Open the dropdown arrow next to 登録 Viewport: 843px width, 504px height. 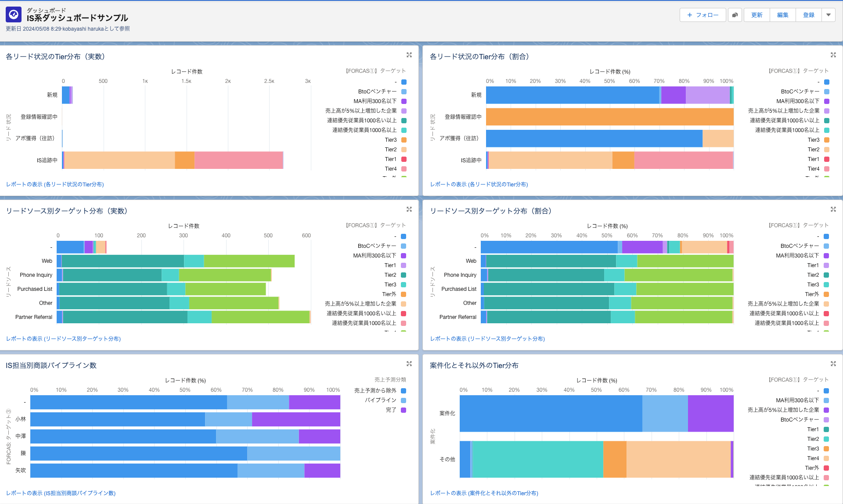(829, 14)
